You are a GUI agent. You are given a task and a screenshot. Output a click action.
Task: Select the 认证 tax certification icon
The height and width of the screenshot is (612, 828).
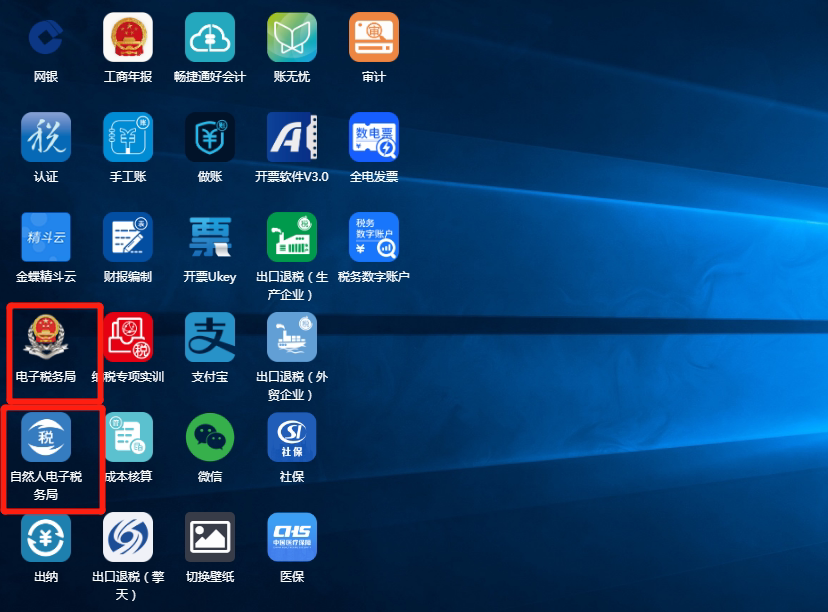point(46,137)
